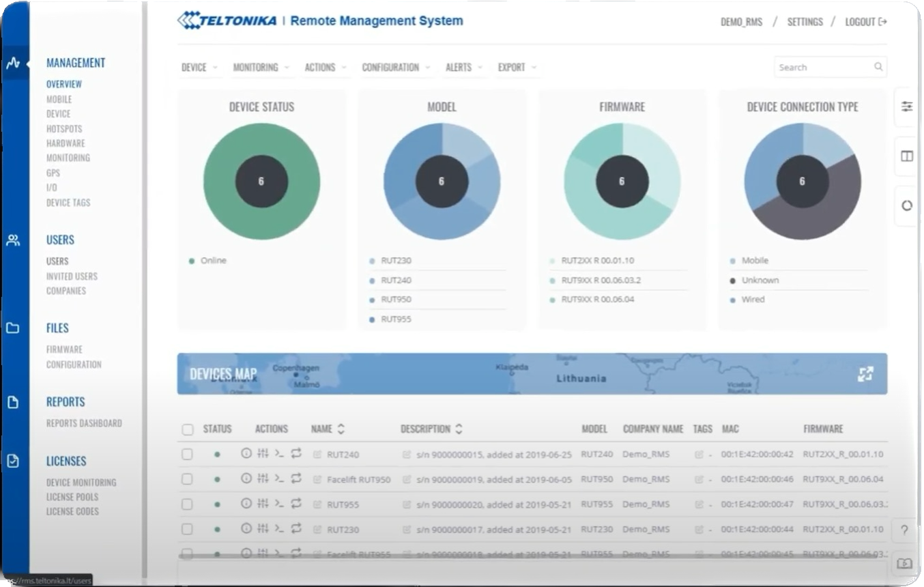Viewport: 924px width, 587px height.
Task: Expand the ALERTS dropdown menu
Action: coord(464,68)
